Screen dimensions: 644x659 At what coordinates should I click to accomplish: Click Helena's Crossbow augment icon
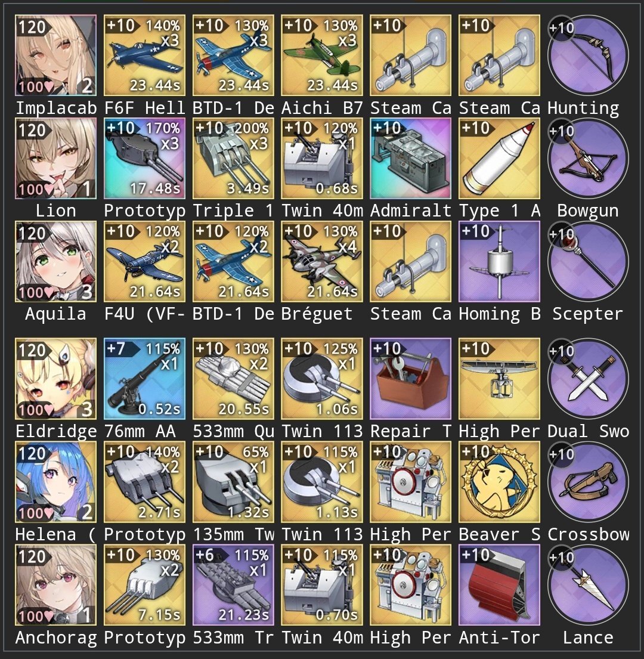[x=588, y=482]
